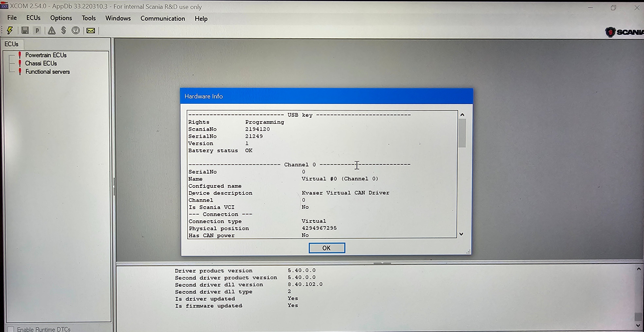Collapse the bottom log panel with the splitter handle

click(x=382, y=263)
